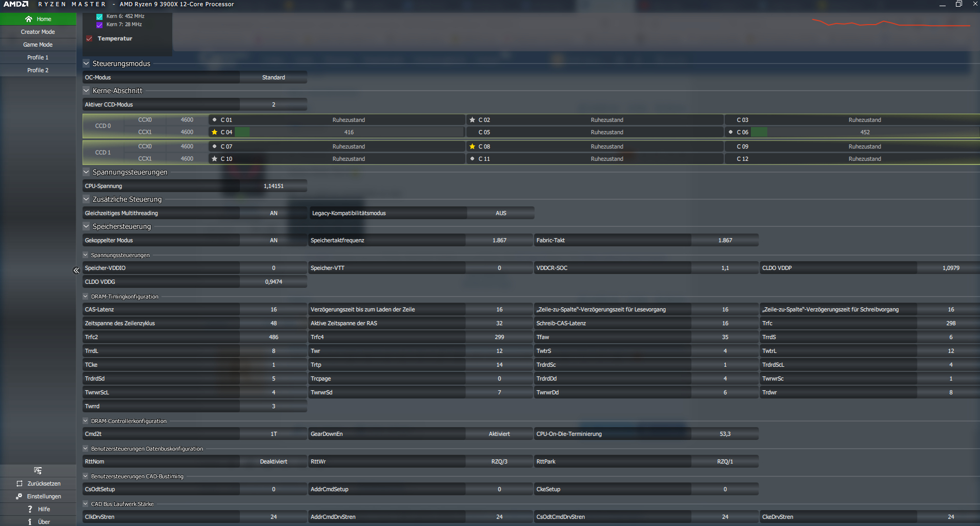Click the Aktiver CCD-Modus value 2

pos(274,104)
